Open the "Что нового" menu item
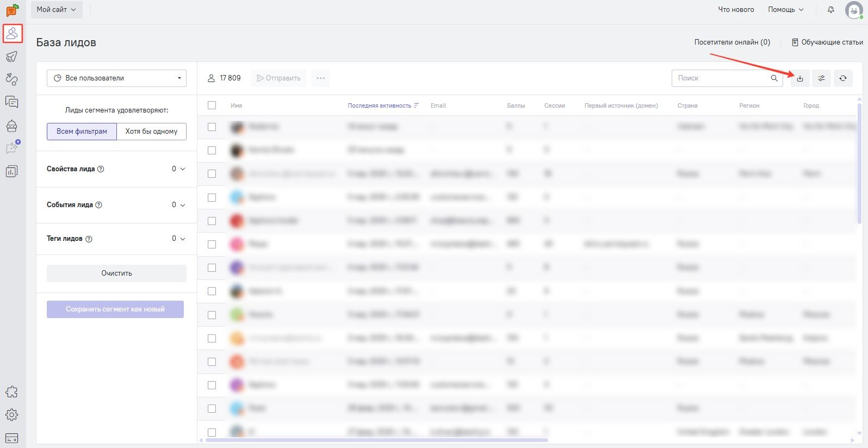Screen dimensions: 868x448 point(736,10)
